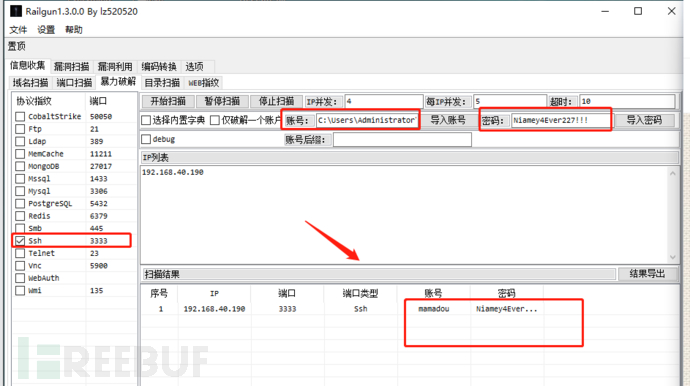Enable 选择内置字典 checkbox
Screen dimensions: 690x386
click(146, 120)
